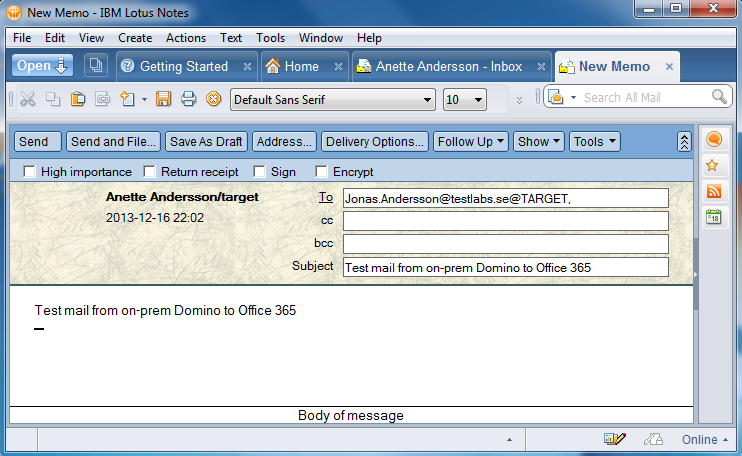The width and height of the screenshot is (742, 456).
Task: Click Send and File button
Action: click(113, 141)
